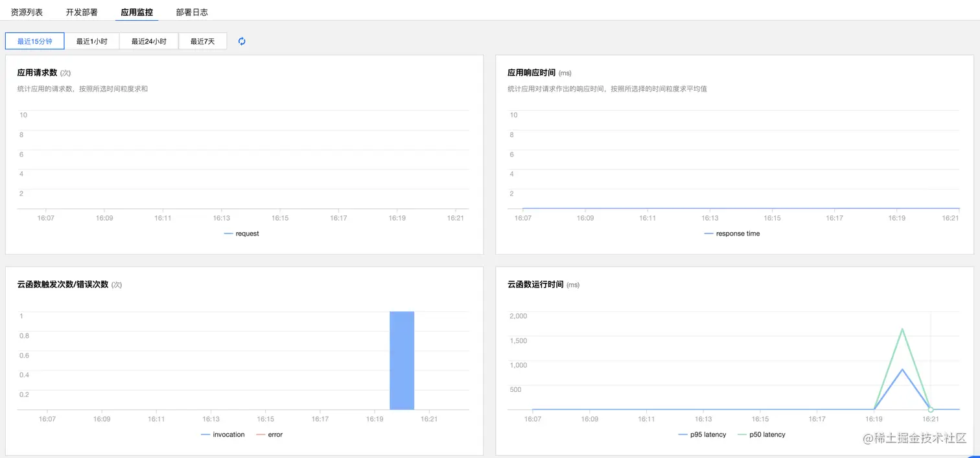Screen dimensions: 980x458
Task: Click the 云函数触发次数/错误次数 chart title
Action: click(x=63, y=284)
